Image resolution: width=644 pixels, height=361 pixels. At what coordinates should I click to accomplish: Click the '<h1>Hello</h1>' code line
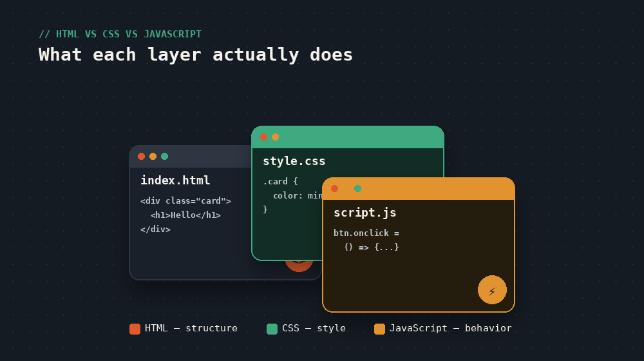click(x=185, y=215)
